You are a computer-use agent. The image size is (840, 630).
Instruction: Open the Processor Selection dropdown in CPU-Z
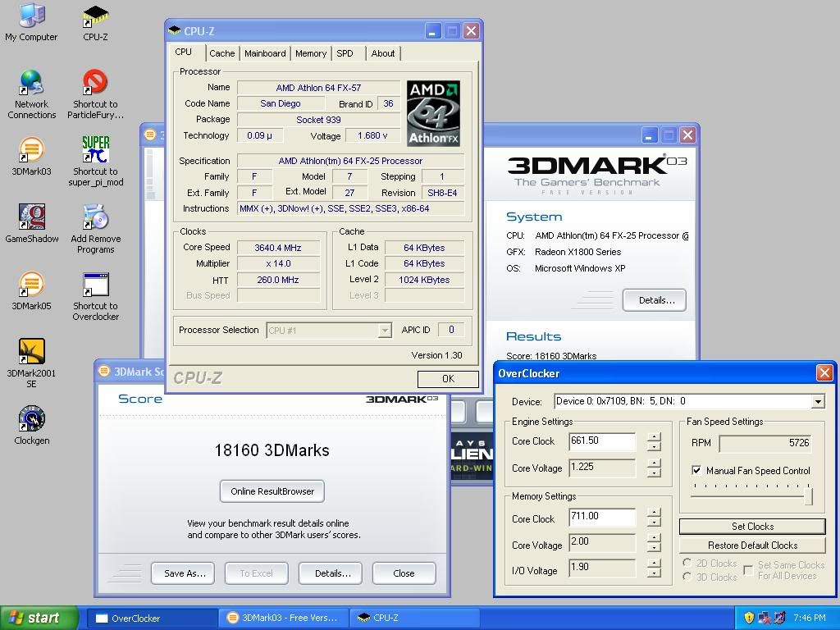pyautogui.click(x=384, y=331)
